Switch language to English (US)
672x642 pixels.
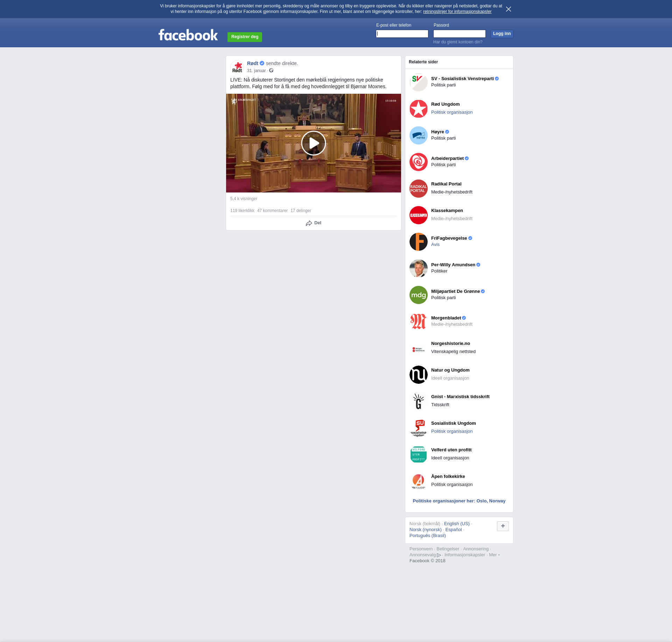(x=456, y=524)
